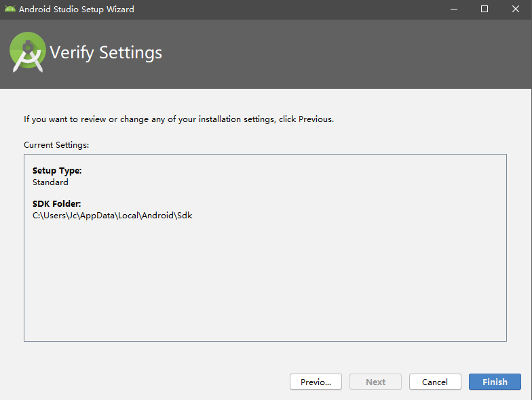Go back with the Previous button
Screen dimensions: 532x400
tap(316, 382)
